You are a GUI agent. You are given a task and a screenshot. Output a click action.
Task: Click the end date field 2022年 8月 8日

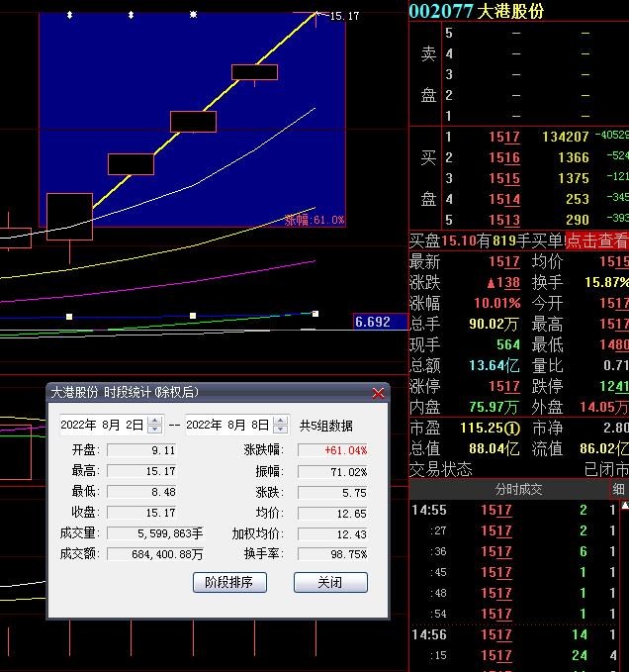pos(227,426)
